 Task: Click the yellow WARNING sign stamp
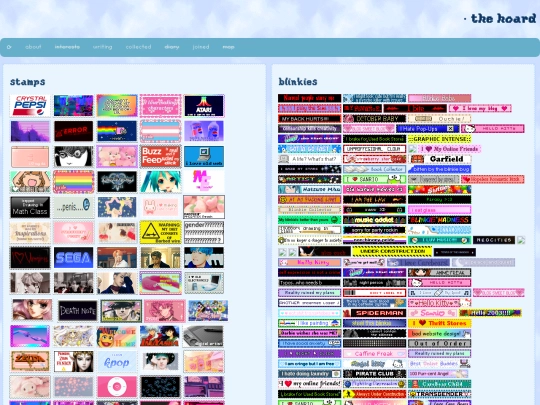160,232
